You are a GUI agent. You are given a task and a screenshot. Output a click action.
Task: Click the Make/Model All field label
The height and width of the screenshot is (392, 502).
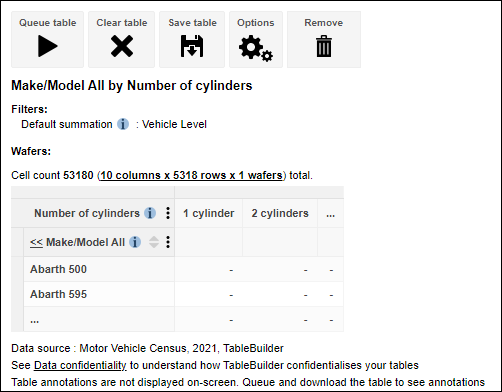pos(85,242)
